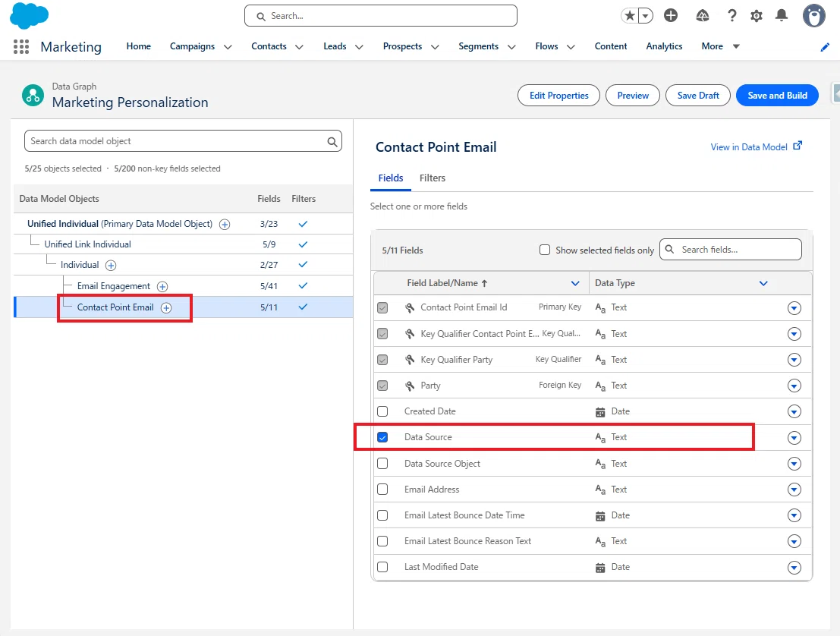
Task: Open the Setup gear icon
Action: tap(757, 15)
